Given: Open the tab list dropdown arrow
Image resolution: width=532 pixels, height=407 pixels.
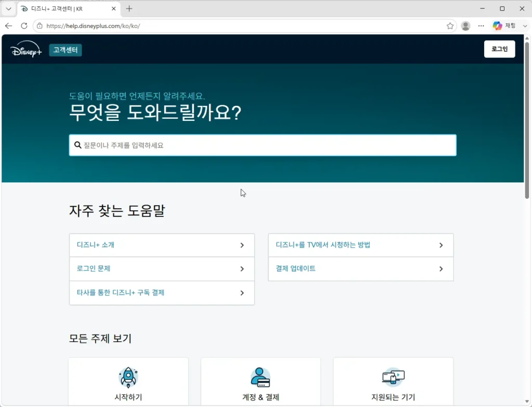Looking at the screenshot, I should click(8, 9).
